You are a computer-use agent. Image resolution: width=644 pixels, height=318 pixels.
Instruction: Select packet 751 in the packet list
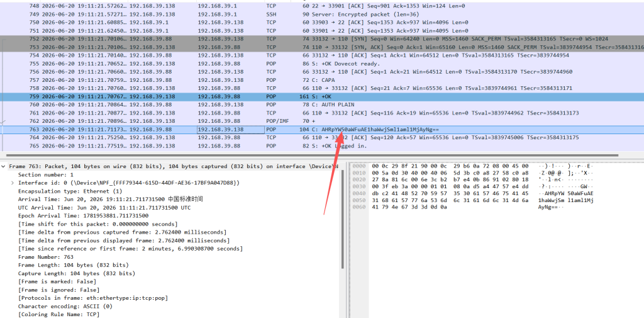(x=322, y=31)
